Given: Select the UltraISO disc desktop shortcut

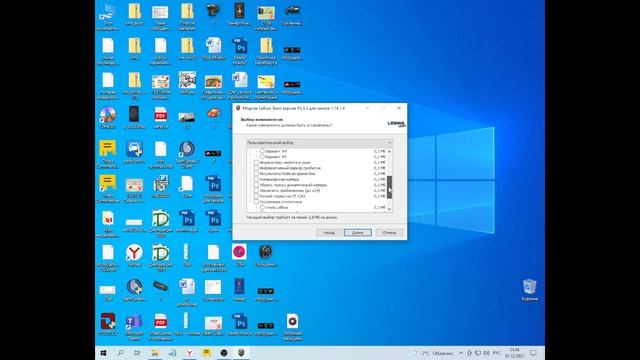Looking at the screenshot, I should 108,118.
